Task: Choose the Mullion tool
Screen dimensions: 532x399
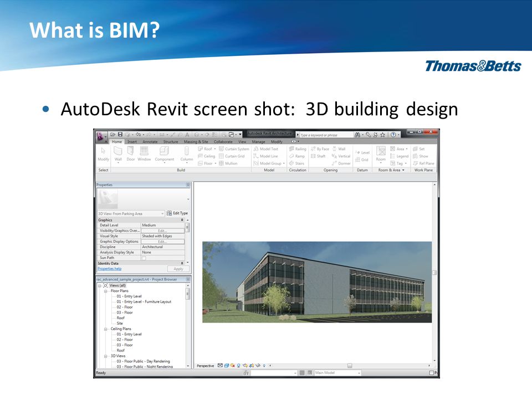Action: (x=228, y=163)
